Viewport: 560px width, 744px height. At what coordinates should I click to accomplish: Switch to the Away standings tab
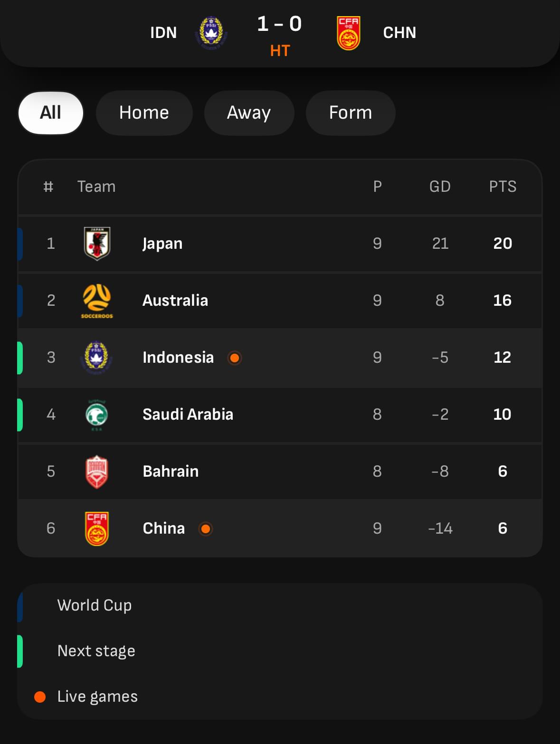coord(249,113)
